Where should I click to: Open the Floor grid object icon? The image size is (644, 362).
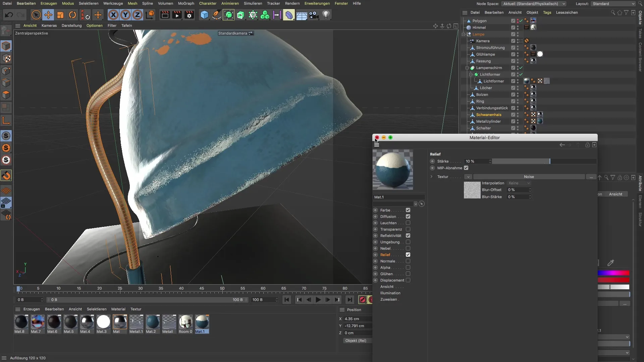coord(301,15)
